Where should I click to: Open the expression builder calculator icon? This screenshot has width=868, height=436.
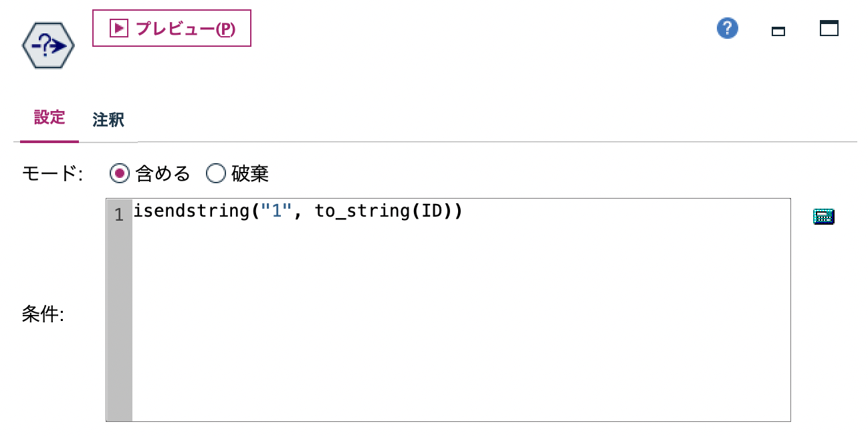823,215
